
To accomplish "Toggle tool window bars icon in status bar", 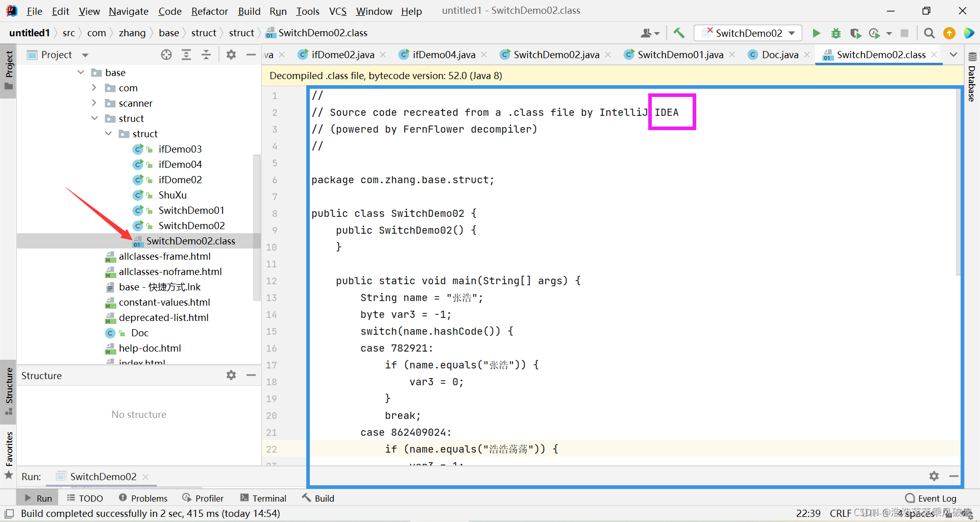I will point(9,513).
